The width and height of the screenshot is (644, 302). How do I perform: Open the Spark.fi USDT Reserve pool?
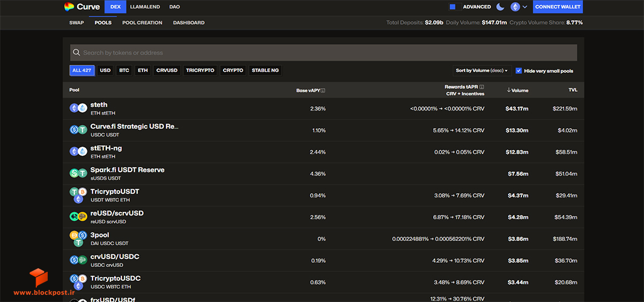pos(323,174)
